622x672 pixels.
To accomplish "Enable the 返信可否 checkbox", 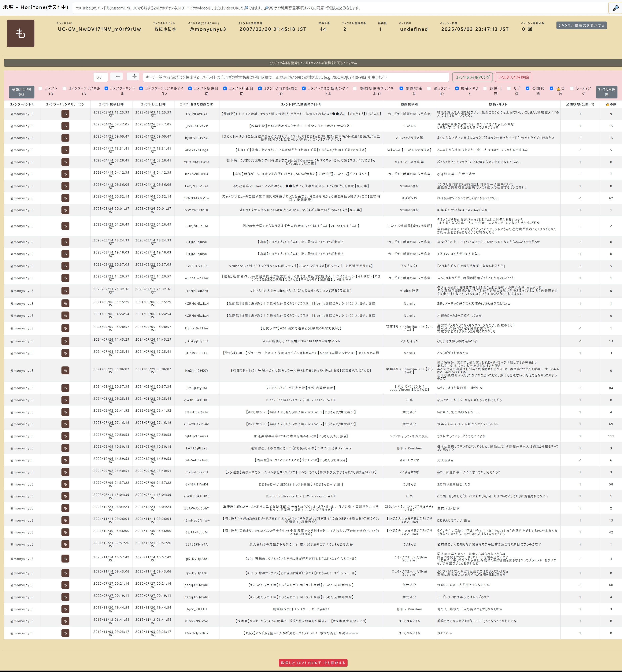I will click(x=485, y=88).
